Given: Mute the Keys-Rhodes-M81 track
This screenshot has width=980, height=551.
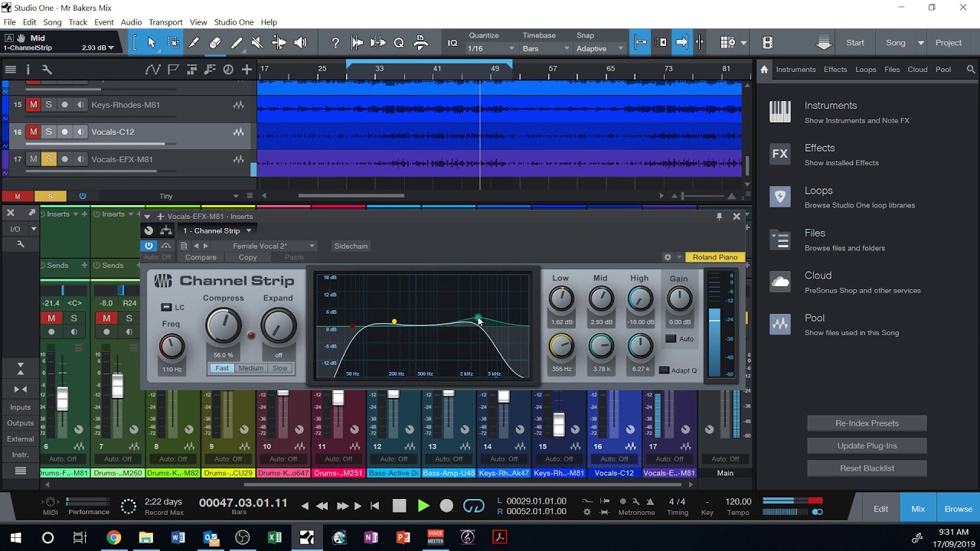Looking at the screenshot, I should pos(33,104).
